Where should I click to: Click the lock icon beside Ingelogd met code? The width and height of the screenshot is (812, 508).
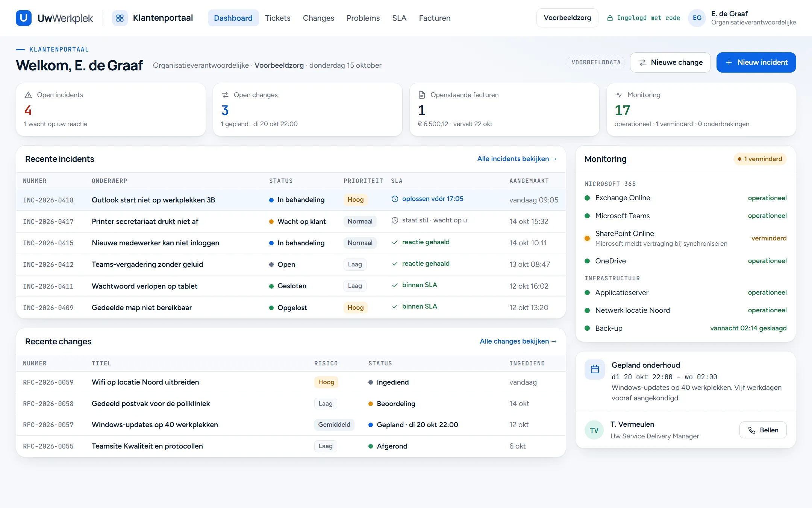click(610, 18)
